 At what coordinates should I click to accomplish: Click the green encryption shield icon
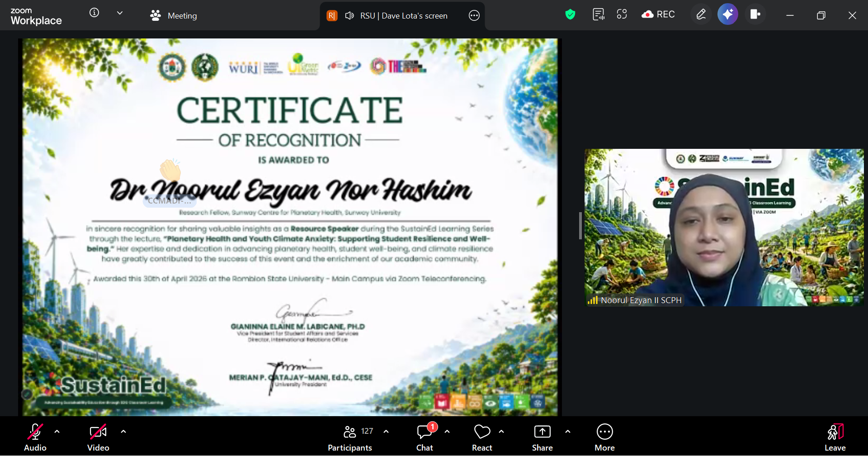pyautogui.click(x=570, y=14)
